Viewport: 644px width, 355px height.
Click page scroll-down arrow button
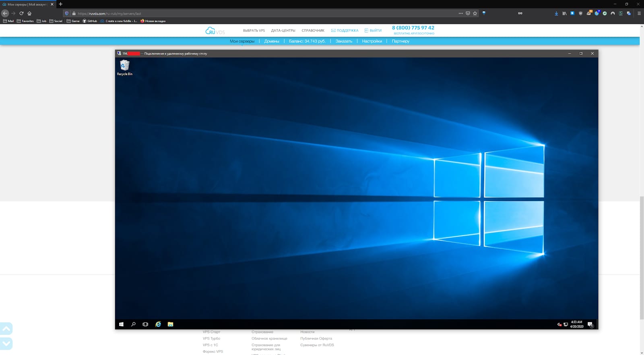[6, 344]
